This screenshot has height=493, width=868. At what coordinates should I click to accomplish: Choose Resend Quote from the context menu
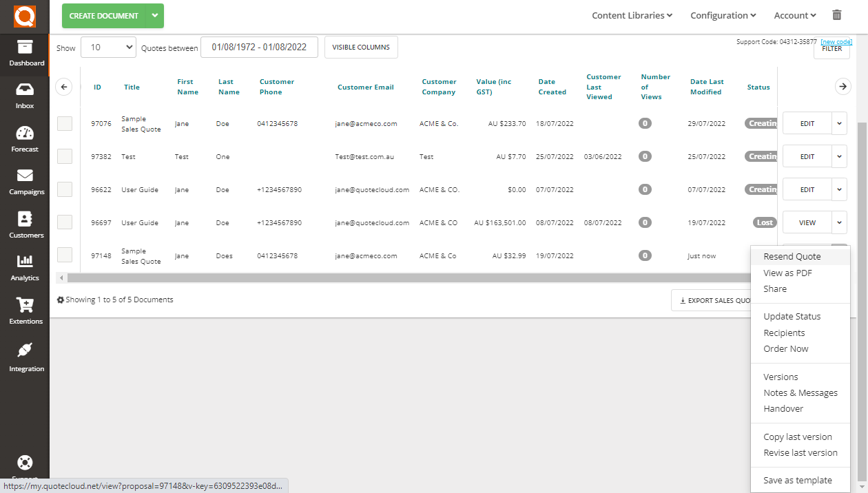tap(792, 256)
